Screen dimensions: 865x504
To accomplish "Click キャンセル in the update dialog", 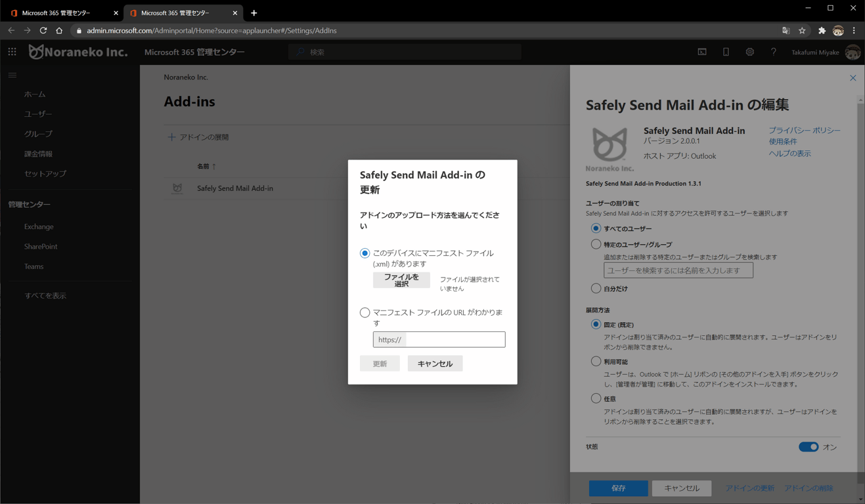I will tap(435, 364).
